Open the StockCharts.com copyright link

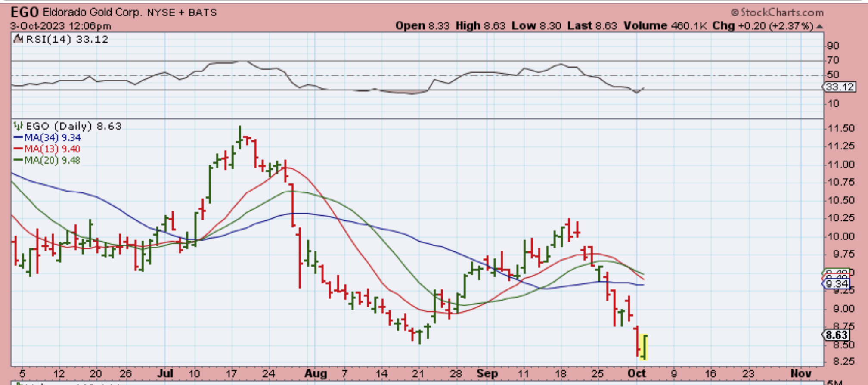click(x=777, y=12)
